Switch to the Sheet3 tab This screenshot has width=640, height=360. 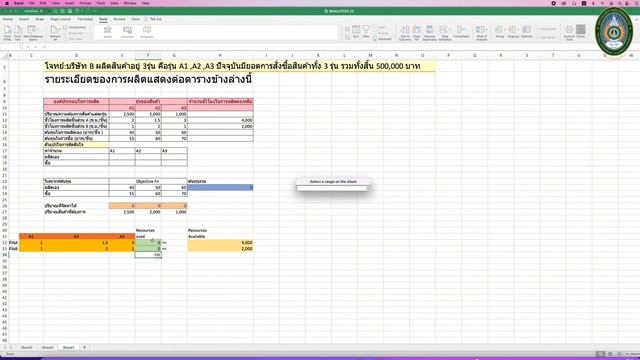point(48,347)
